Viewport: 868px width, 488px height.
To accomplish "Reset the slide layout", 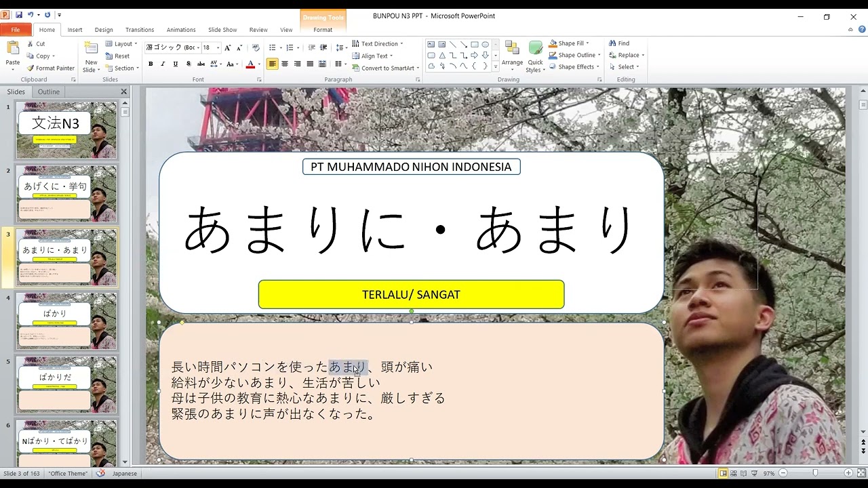I will pyautogui.click(x=117, y=56).
